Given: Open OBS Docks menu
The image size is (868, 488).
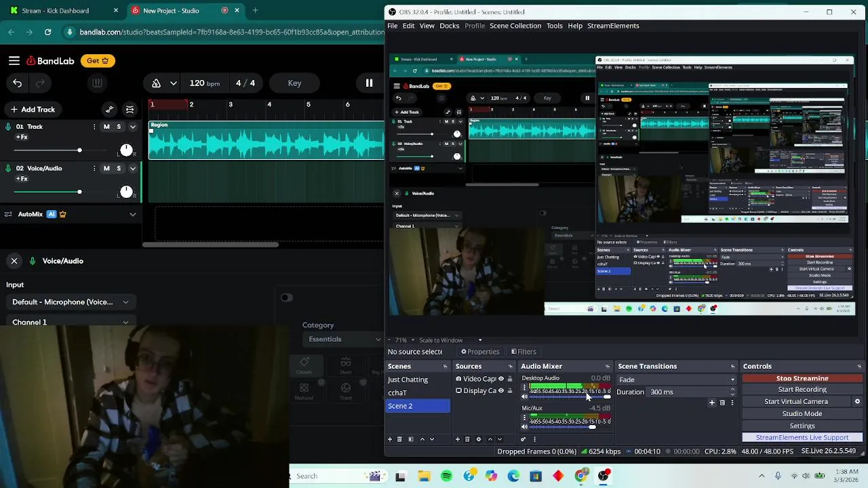Looking at the screenshot, I should click(x=449, y=26).
